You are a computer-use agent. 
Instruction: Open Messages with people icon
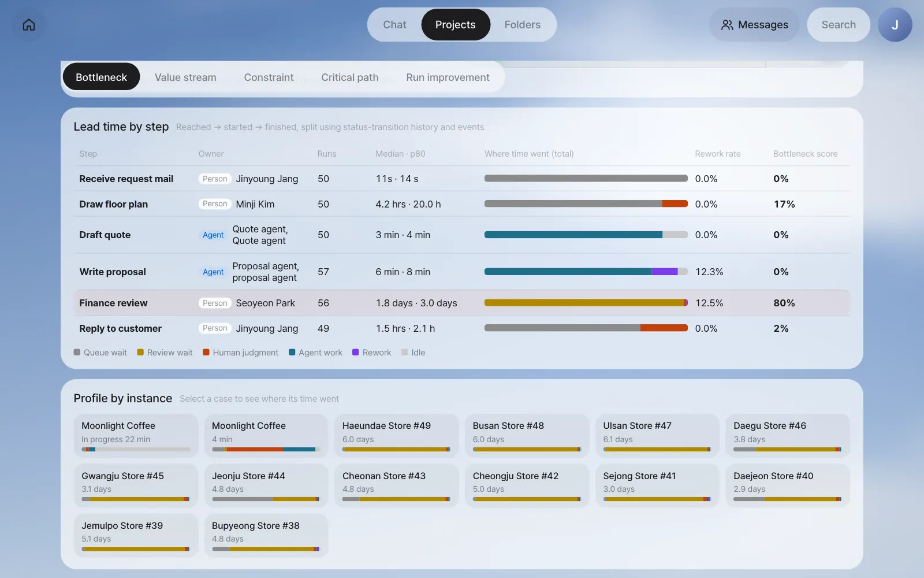click(754, 25)
